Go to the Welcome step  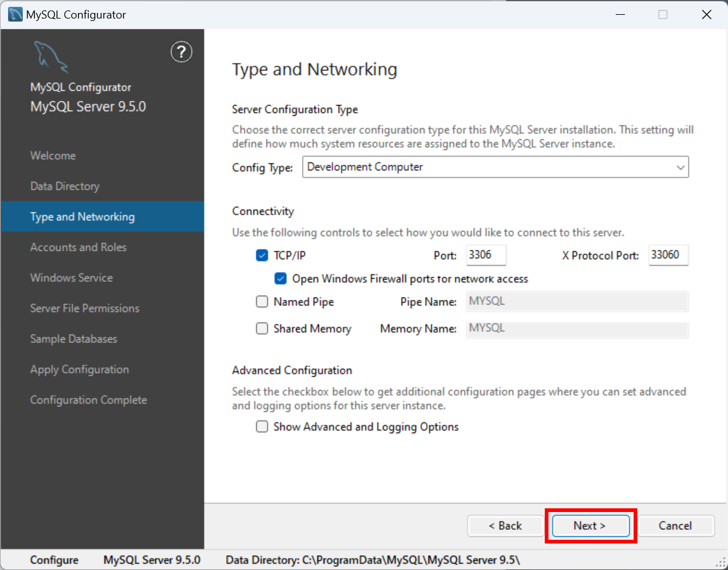coord(53,155)
